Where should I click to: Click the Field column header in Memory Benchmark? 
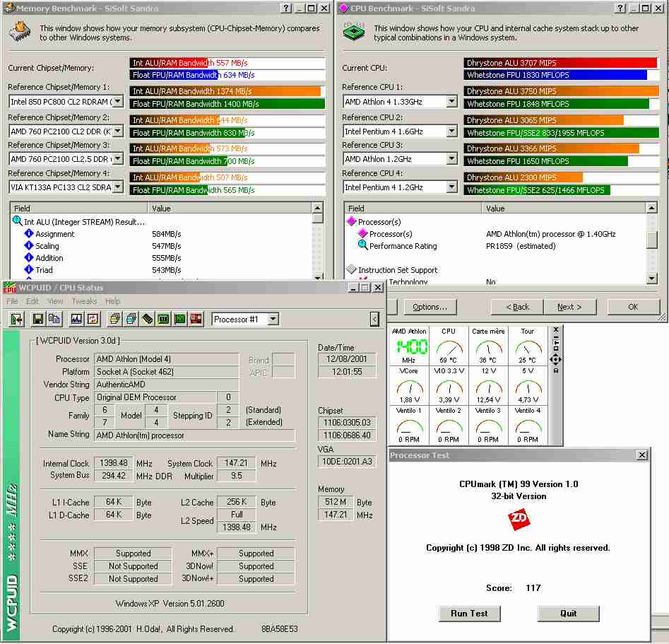79,208
